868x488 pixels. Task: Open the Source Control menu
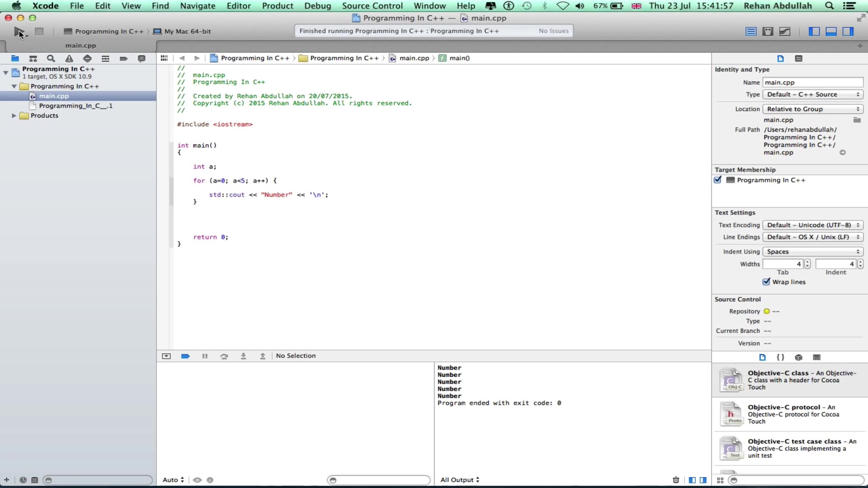click(x=372, y=6)
